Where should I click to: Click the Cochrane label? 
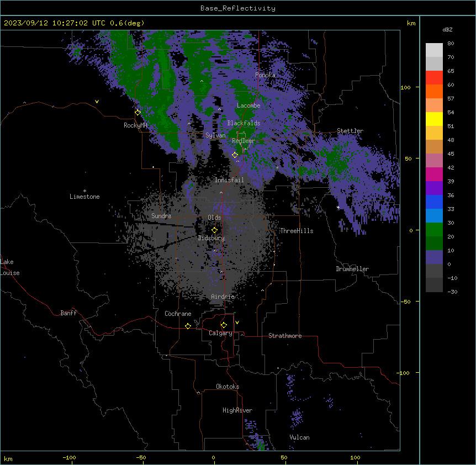click(178, 314)
